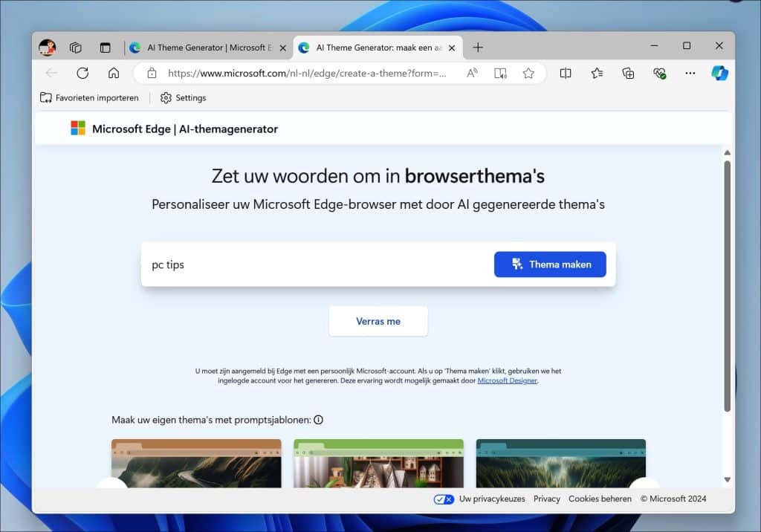
Task: Open the Workspaces icon
Action: [x=75, y=48]
